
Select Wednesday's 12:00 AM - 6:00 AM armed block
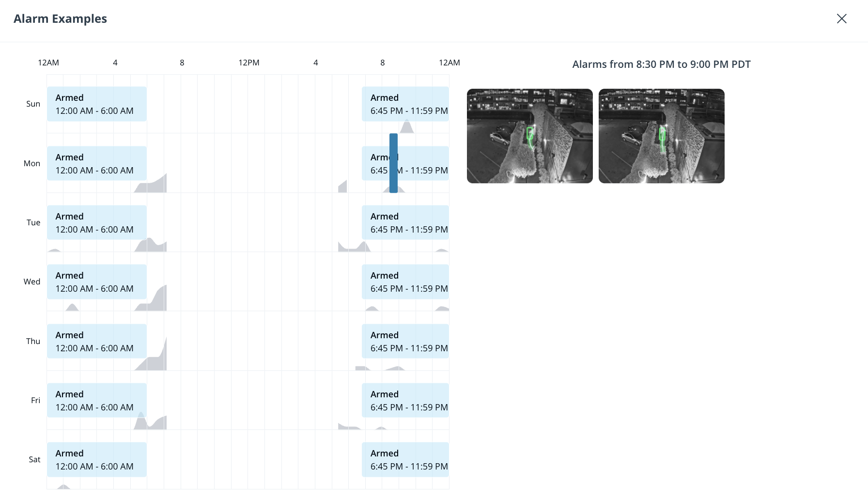[x=97, y=282]
